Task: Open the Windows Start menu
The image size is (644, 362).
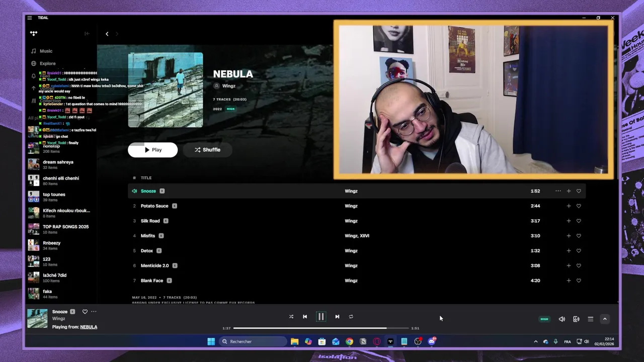Action: click(x=211, y=341)
